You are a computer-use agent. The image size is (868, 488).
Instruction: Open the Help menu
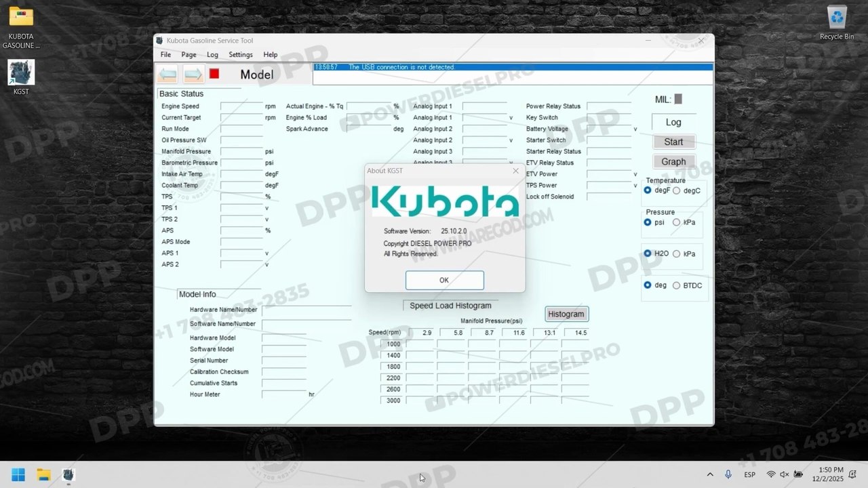click(x=271, y=55)
